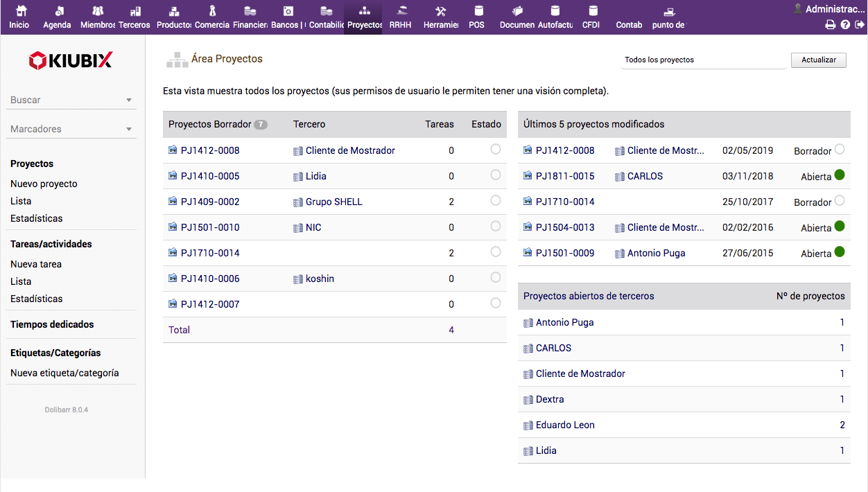Open the Bancos module icon
Viewport: 868px width, 492px height.
click(288, 11)
